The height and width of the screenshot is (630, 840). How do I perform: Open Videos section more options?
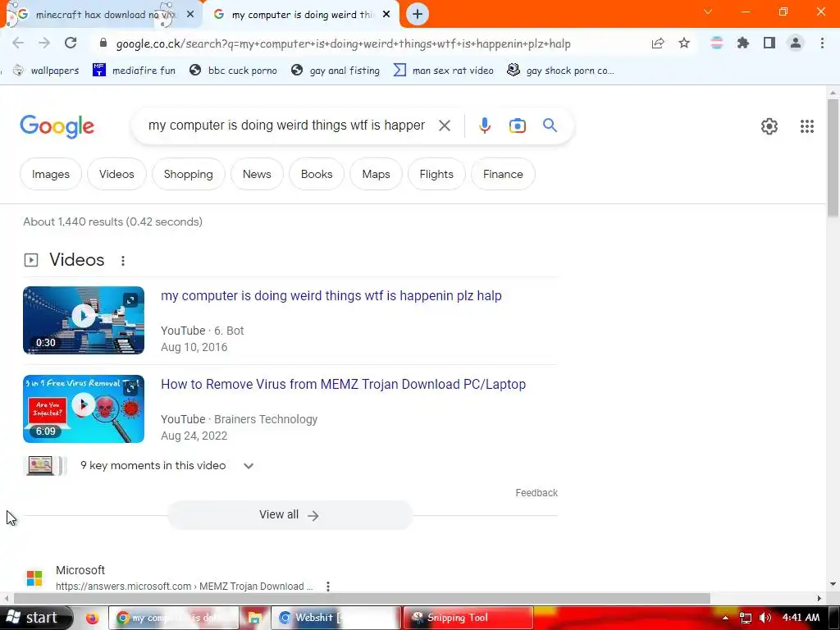coord(123,260)
